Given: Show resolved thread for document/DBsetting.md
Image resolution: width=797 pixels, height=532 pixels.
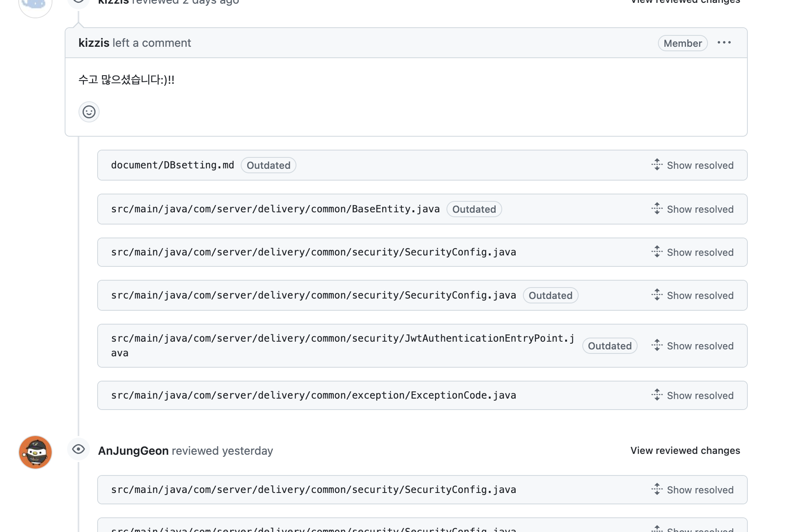Looking at the screenshot, I should (x=700, y=166).
